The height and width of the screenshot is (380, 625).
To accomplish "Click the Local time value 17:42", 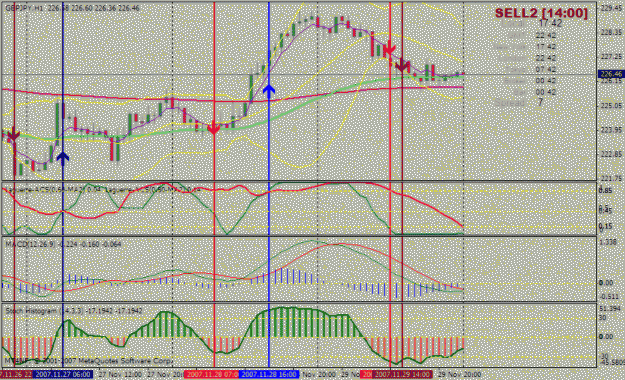I will [549, 24].
